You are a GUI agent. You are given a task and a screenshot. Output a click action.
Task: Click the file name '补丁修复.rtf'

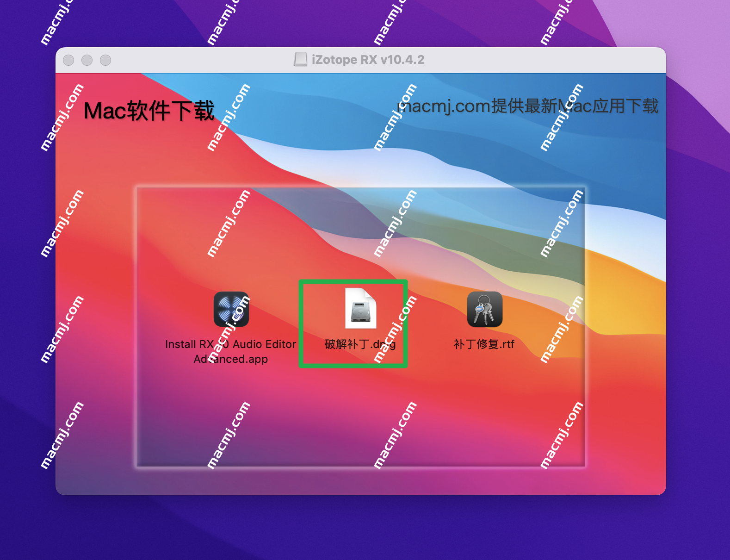pos(484,344)
